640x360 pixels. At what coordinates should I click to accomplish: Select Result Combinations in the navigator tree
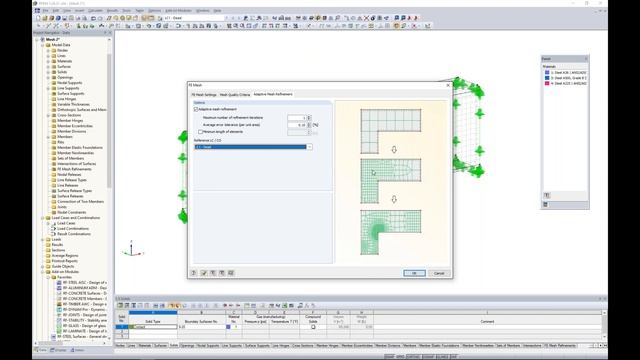tap(74, 234)
